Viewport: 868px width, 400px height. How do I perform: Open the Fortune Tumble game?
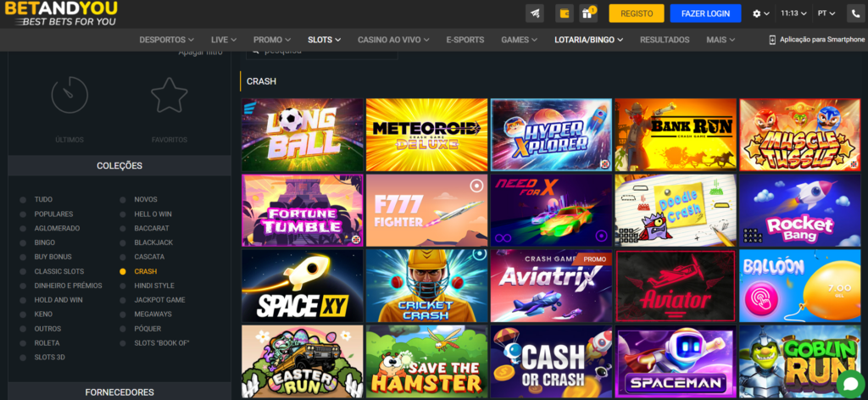pyautogui.click(x=303, y=210)
